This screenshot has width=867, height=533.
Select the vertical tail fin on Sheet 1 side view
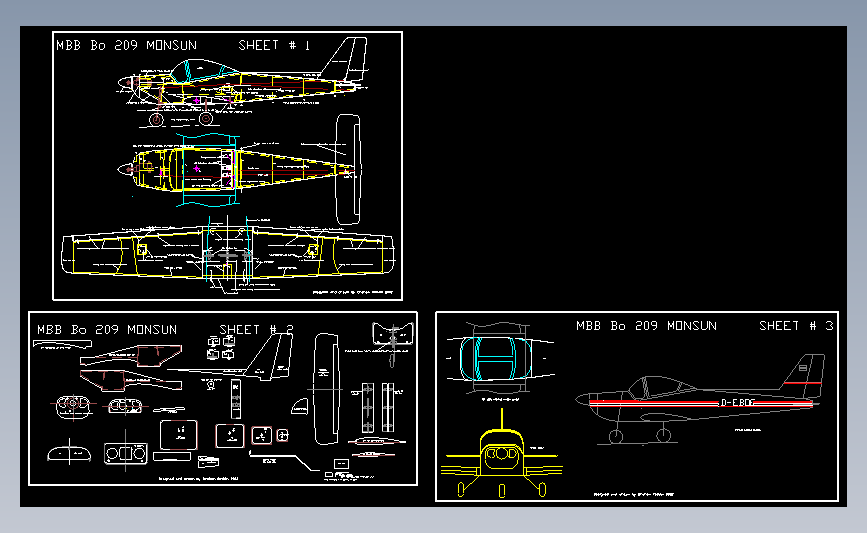coord(344,58)
